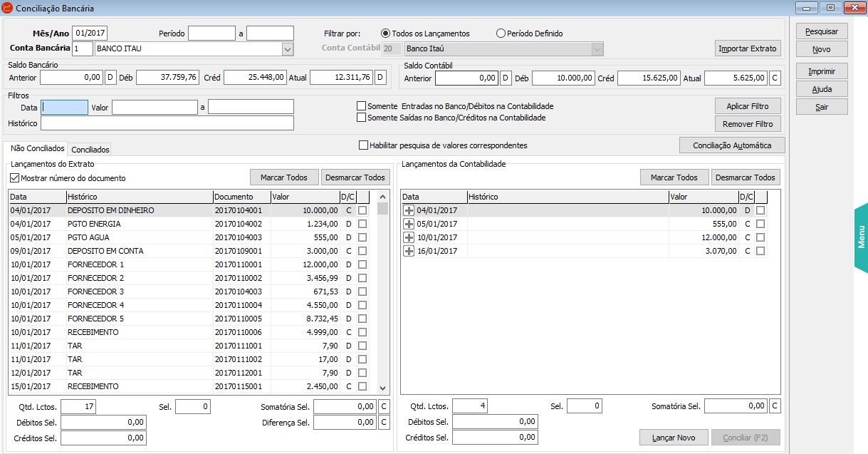Select the Período Definido radio option
The image size is (868, 454).
point(501,33)
